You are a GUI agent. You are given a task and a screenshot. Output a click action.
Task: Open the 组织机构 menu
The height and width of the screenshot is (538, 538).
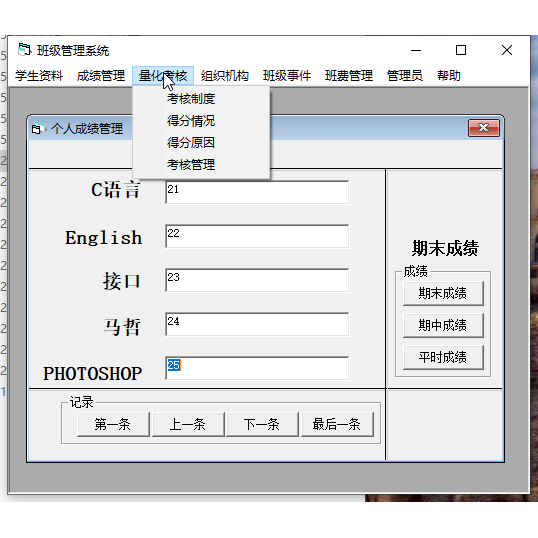pos(225,76)
